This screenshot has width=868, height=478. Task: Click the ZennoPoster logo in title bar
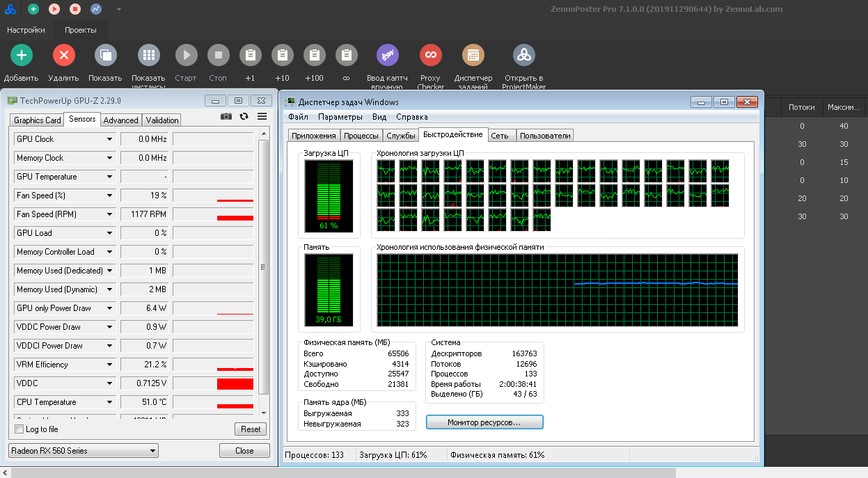10,9
